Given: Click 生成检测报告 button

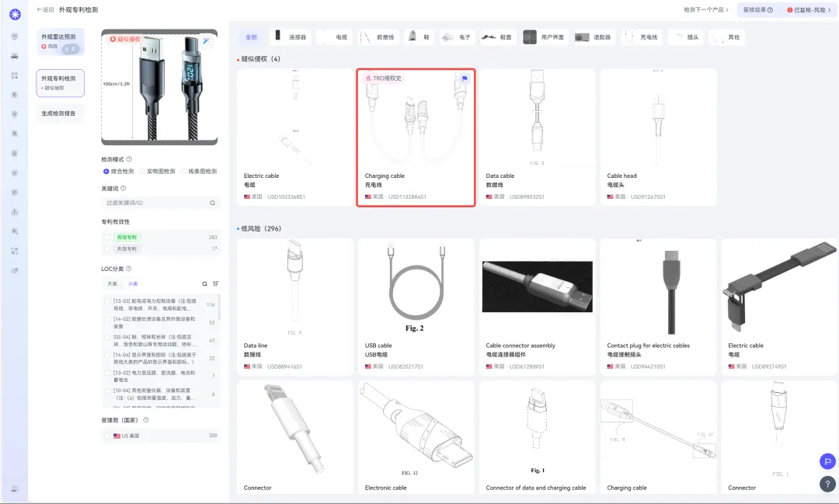Looking at the screenshot, I should coord(60,113).
